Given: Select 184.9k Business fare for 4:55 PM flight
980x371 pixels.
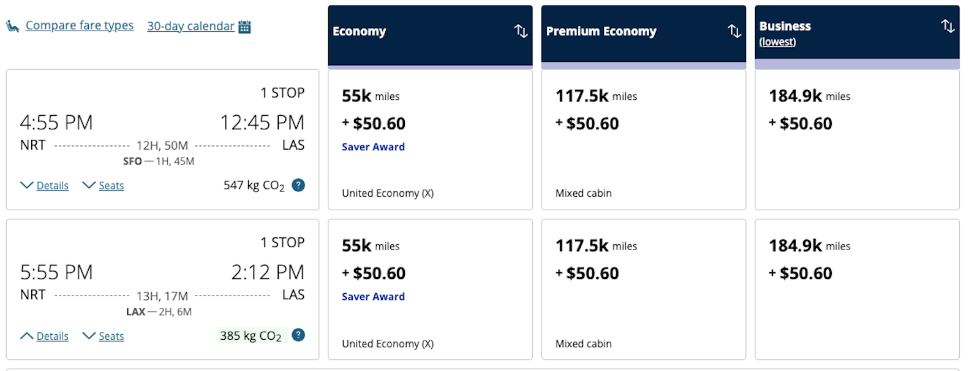Looking at the screenshot, I should click(857, 140).
